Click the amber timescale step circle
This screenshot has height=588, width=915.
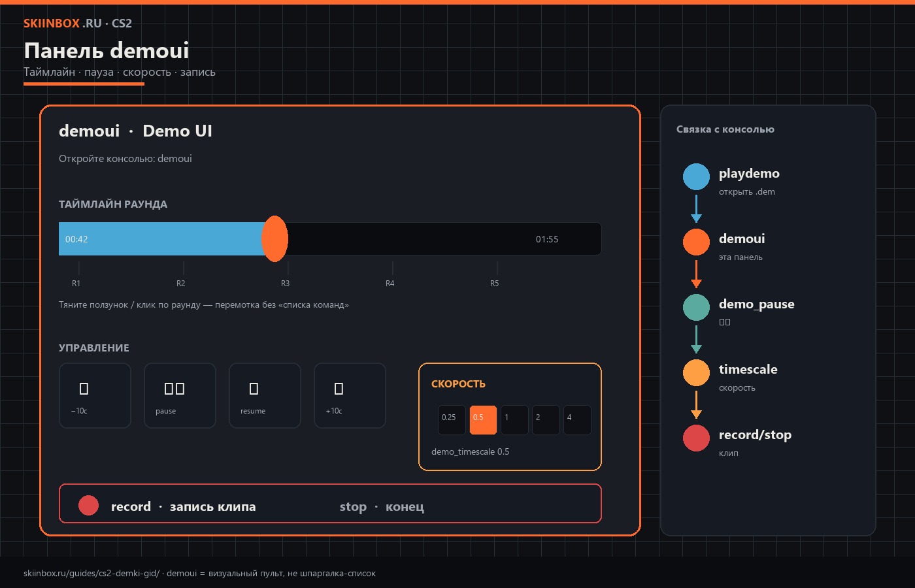[x=696, y=372]
